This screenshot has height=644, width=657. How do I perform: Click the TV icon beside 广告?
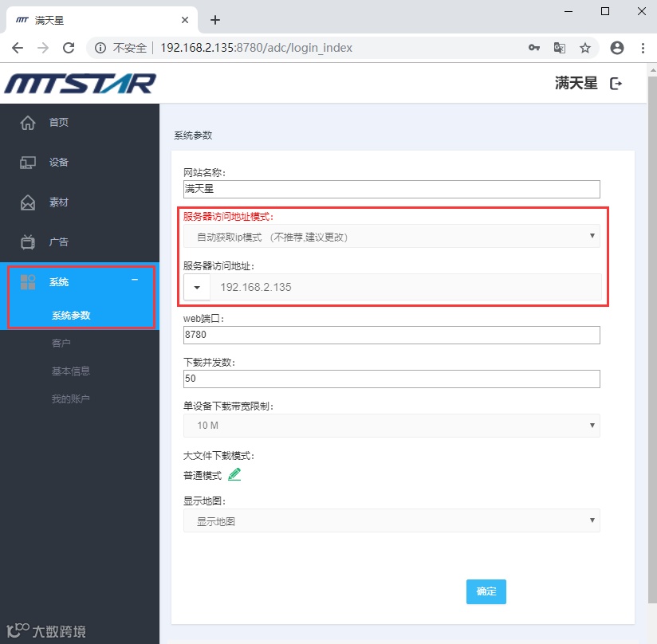[x=28, y=242]
